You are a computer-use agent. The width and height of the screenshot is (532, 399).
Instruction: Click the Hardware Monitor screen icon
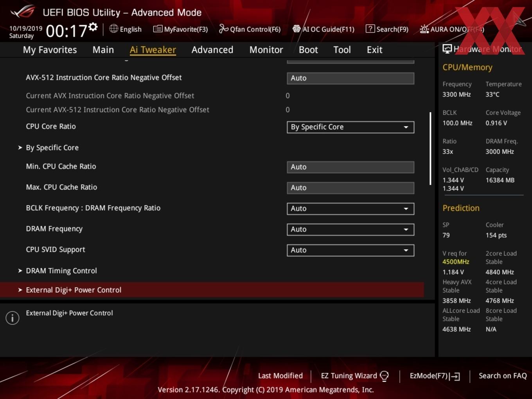point(447,49)
